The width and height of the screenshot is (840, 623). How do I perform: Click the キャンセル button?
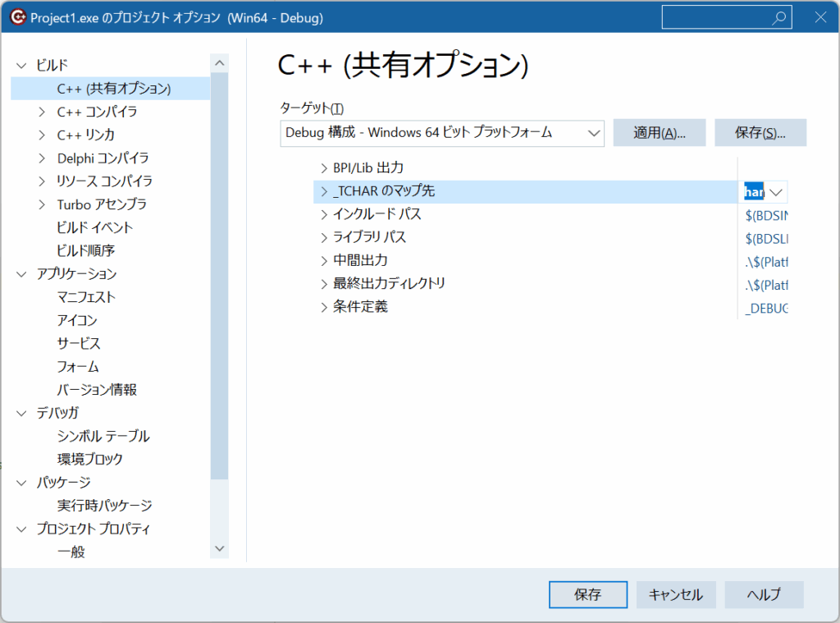(675, 595)
